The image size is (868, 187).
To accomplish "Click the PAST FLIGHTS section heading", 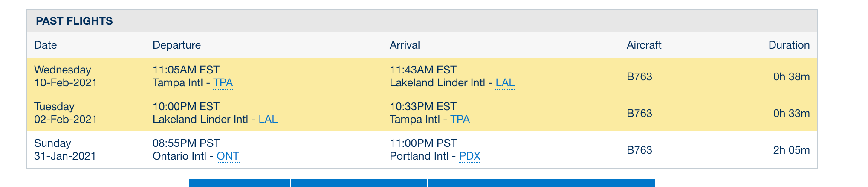I will tap(74, 21).
